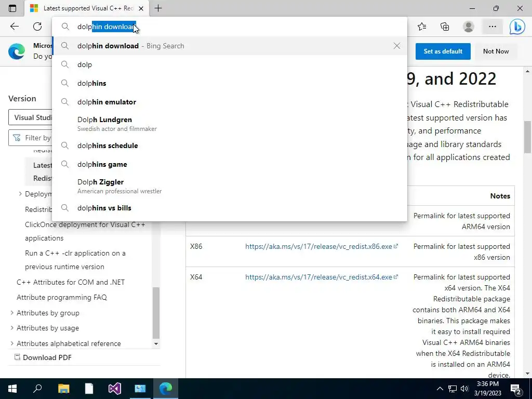The width and height of the screenshot is (532, 399).
Task: Click the search magnifier icon in address bar
Action: point(65,26)
